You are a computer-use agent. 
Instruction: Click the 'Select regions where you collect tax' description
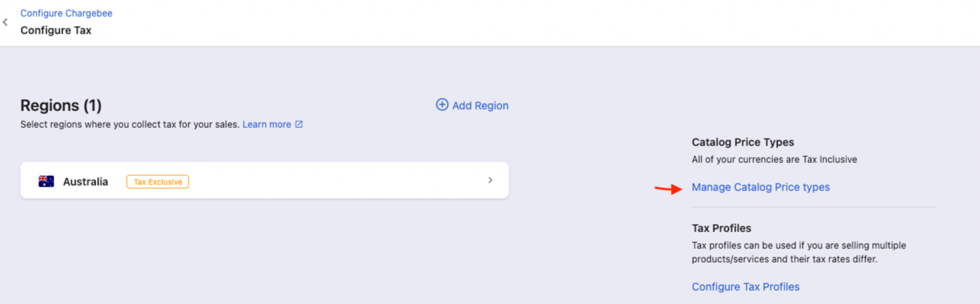pyautogui.click(x=130, y=125)
